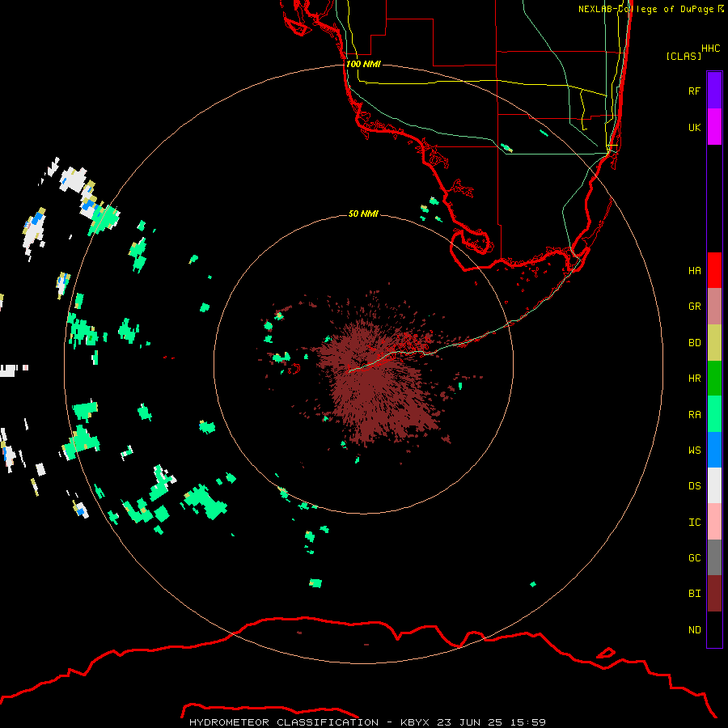This screenshot has height=728, width=728.
Task: Click the NEXLAB-College of DuPage credit text
Action: pos(645,9)
